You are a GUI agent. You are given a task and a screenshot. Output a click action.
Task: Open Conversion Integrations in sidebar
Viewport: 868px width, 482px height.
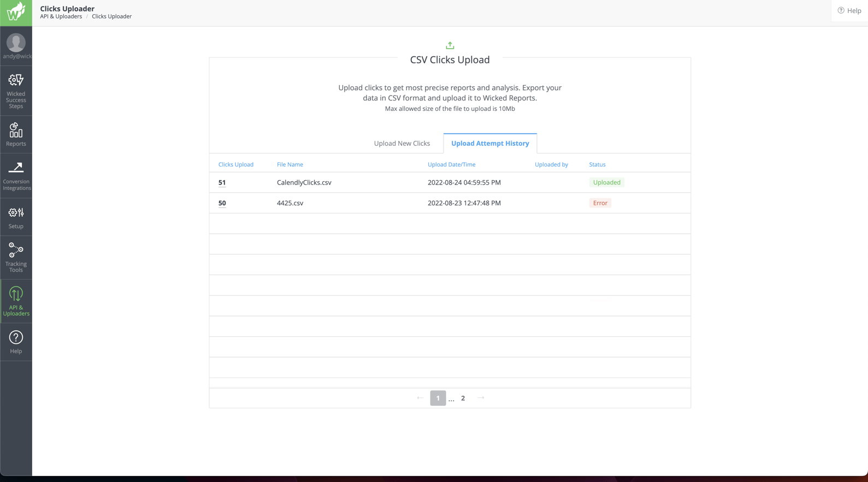(16, 176)
